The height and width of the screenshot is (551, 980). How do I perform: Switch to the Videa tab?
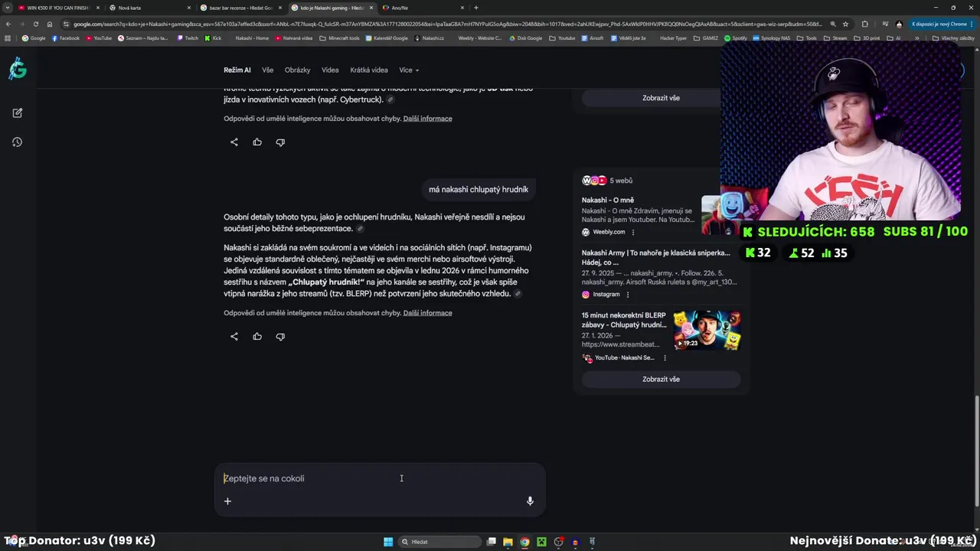tap(330, 70)
